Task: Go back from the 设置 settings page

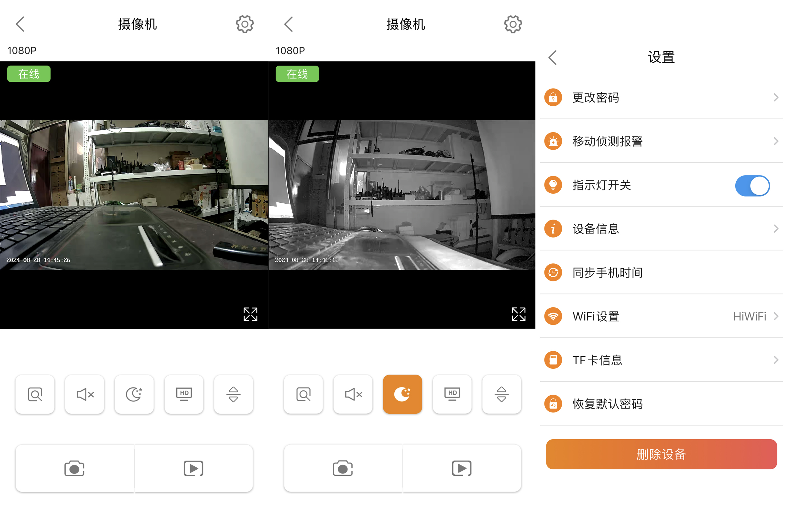Action: click(552, 57)
